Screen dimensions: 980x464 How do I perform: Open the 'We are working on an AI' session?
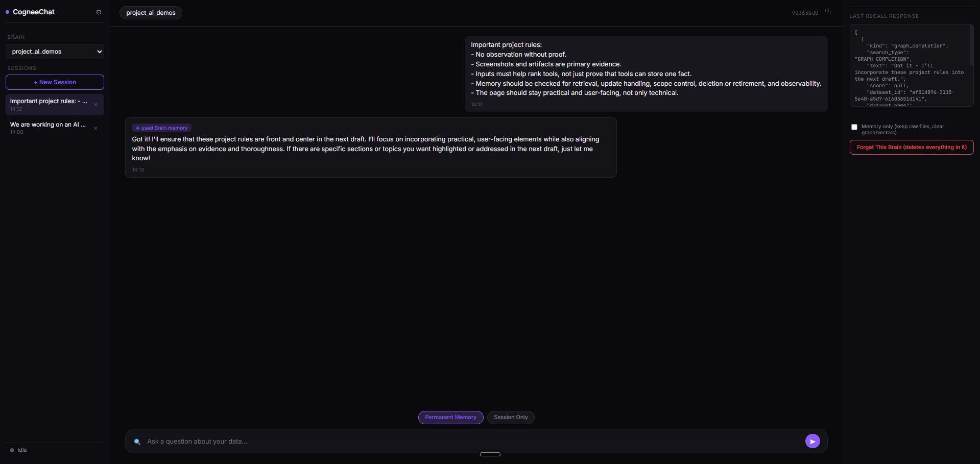pyautogui.click(x=49, y=128)
